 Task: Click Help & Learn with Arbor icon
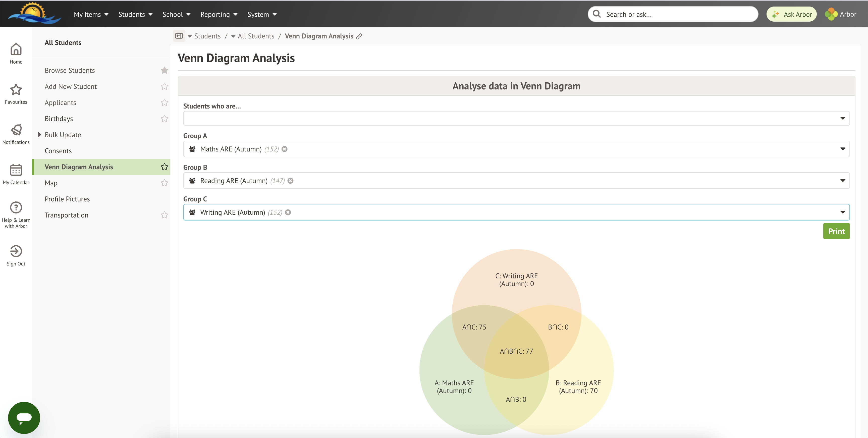(16, 207)
